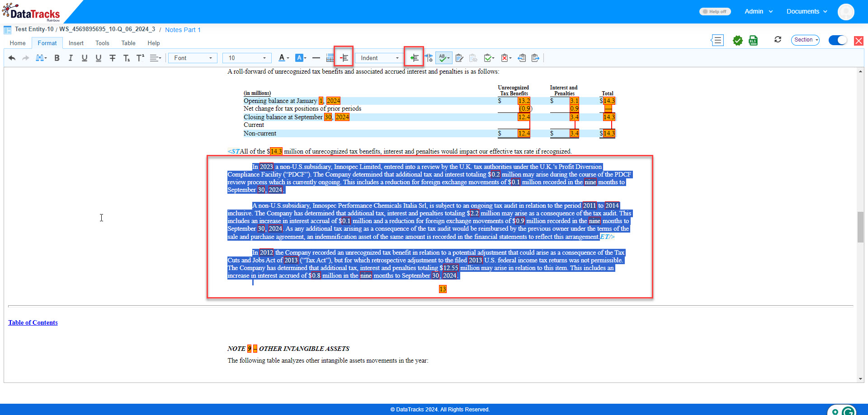Click the increase indent green icon
This screenshot has width=868, height=415.
coord(414,58)
